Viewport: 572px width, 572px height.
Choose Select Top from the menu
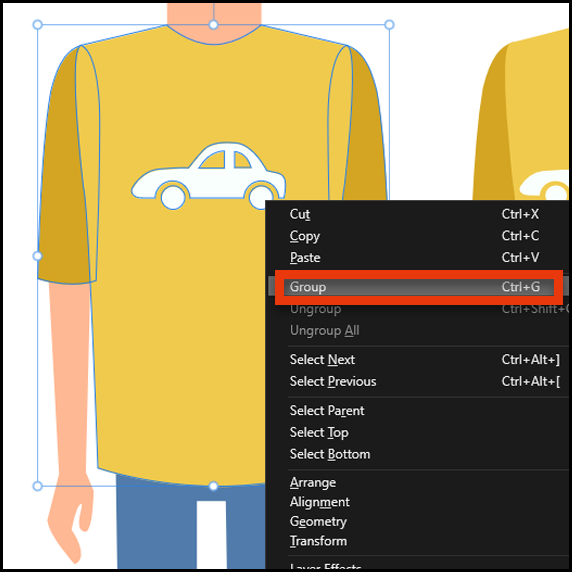(418, 433)
